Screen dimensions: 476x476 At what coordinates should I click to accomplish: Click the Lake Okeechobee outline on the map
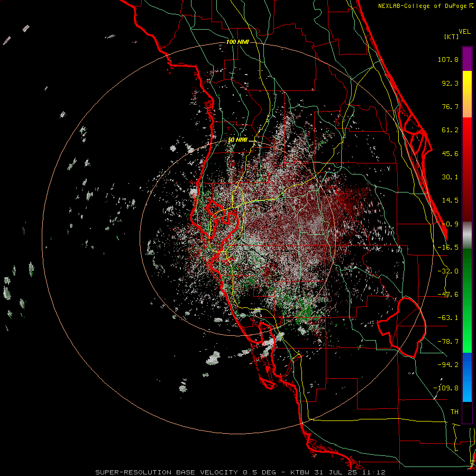click(x=401, y=327)
